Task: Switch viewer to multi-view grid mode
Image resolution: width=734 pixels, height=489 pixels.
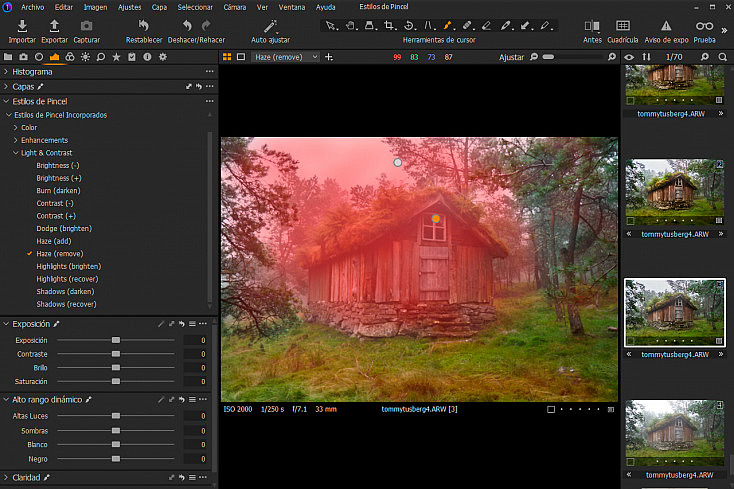Action: [227, 57]
